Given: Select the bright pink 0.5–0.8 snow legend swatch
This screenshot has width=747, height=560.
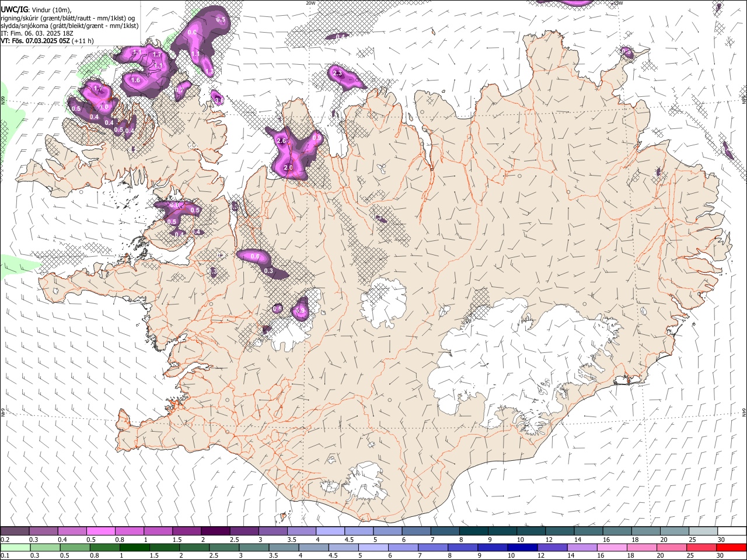Looking at the screenshot, I should pos(100,531).
